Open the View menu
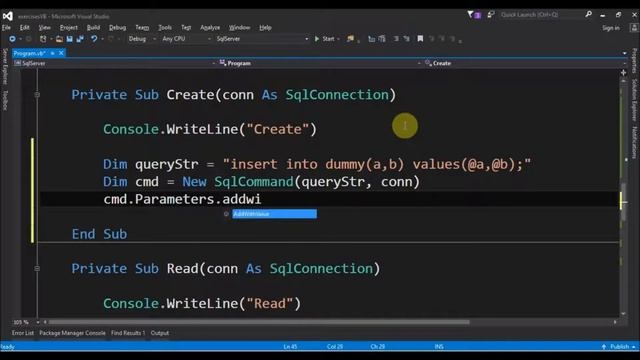 pyautogui.click(x=44, y=28)
